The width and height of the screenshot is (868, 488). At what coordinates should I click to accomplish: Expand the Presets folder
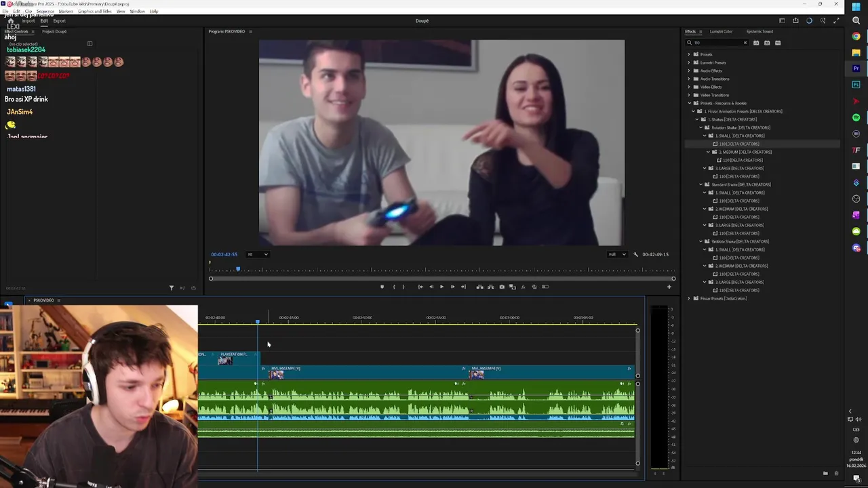tap(689, 54)
